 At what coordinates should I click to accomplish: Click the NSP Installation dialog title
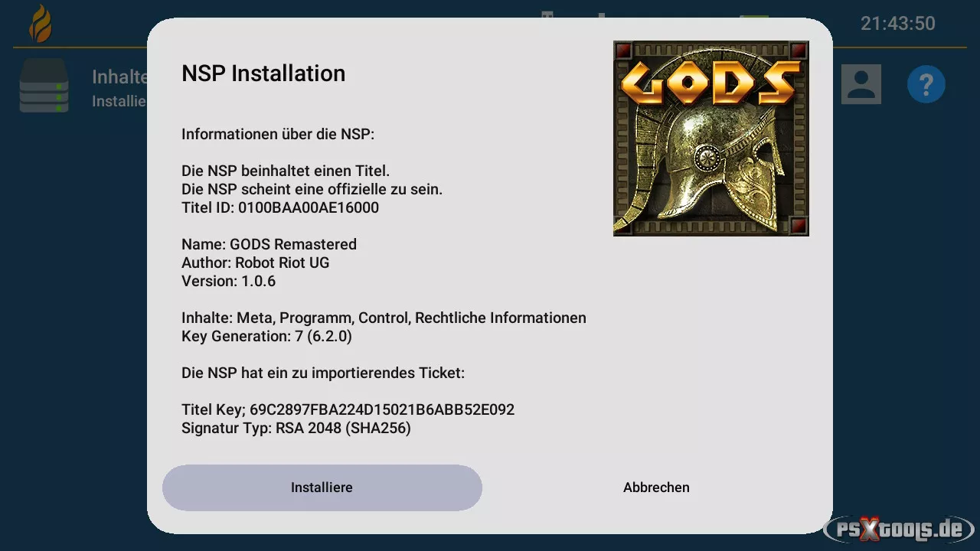263,73
